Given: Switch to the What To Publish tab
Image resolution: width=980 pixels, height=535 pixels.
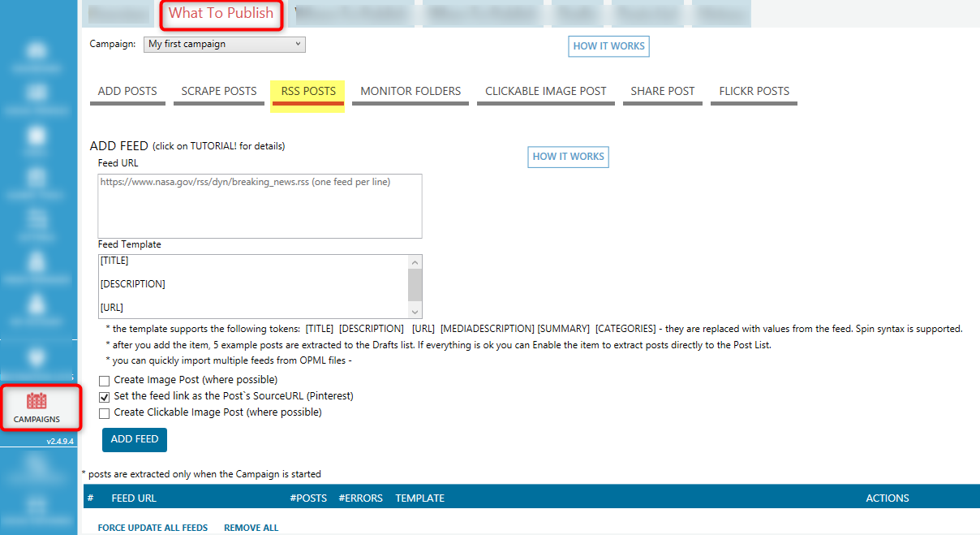Looking at the screenshot, I should point(221,14).
